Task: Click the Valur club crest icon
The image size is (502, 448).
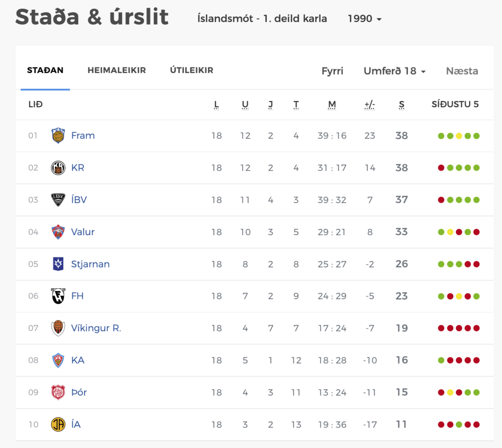Action: click(x=58, y=232)
